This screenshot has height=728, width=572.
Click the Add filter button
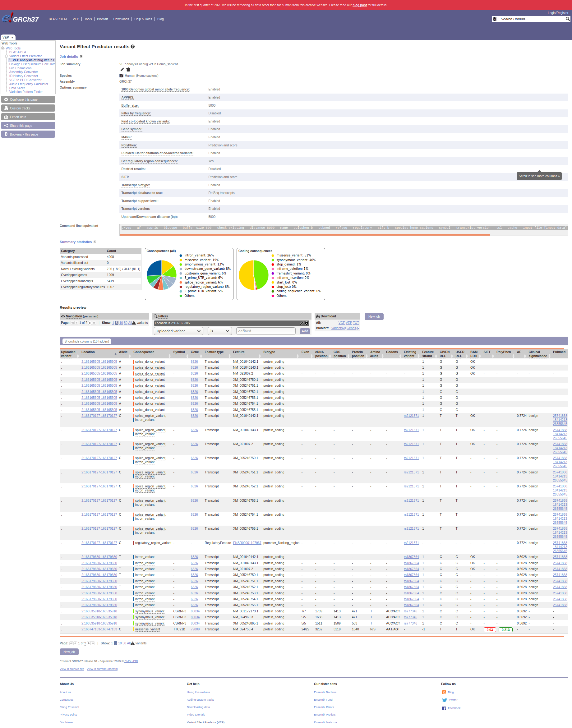coord(304,331)
